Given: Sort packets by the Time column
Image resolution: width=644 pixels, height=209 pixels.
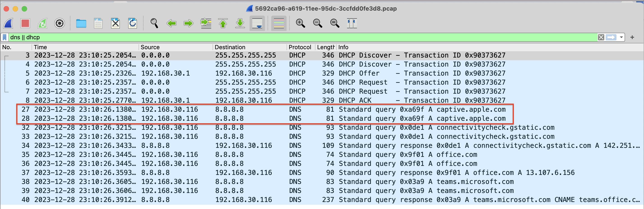Looking at the screenshot, I should 85,47.
